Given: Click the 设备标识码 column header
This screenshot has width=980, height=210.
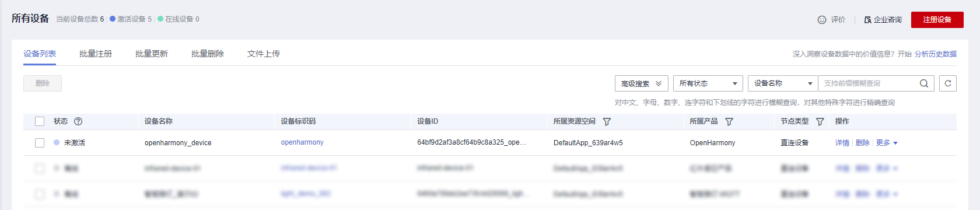Looking at the screenshot, I should click(298, 121).
